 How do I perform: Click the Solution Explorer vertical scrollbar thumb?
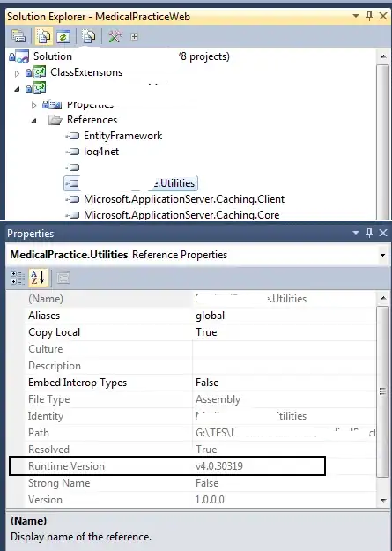[x=383, y=142]
